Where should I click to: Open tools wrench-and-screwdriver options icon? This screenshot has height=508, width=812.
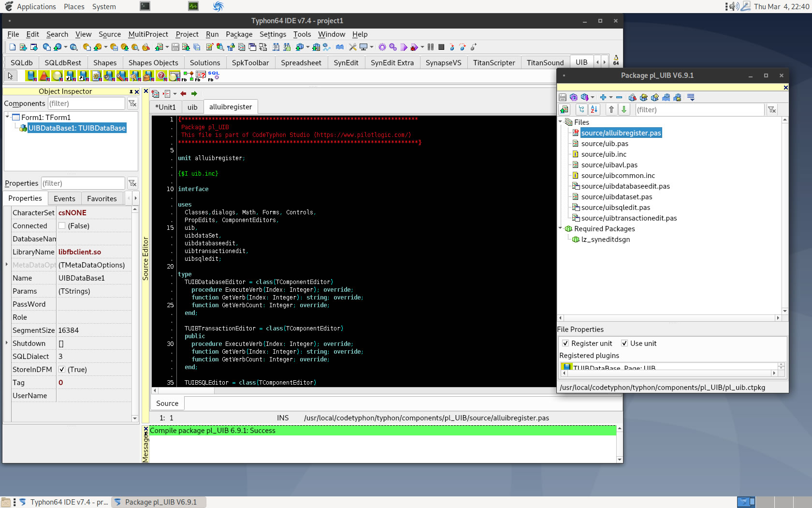point(353,47)
